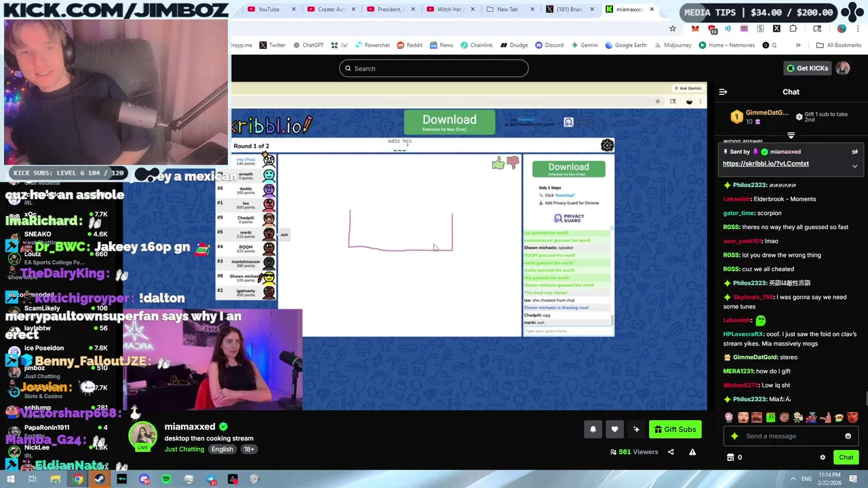Open the emoji picker in chat input
Image resolution: width=868 pixels, height=488 pixels.
[x=848, y=436]
